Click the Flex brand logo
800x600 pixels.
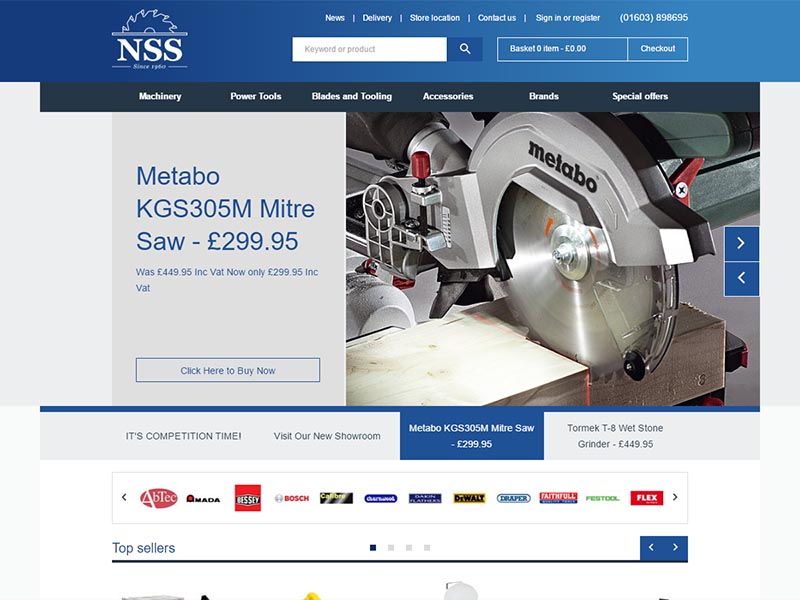(646, 498)
